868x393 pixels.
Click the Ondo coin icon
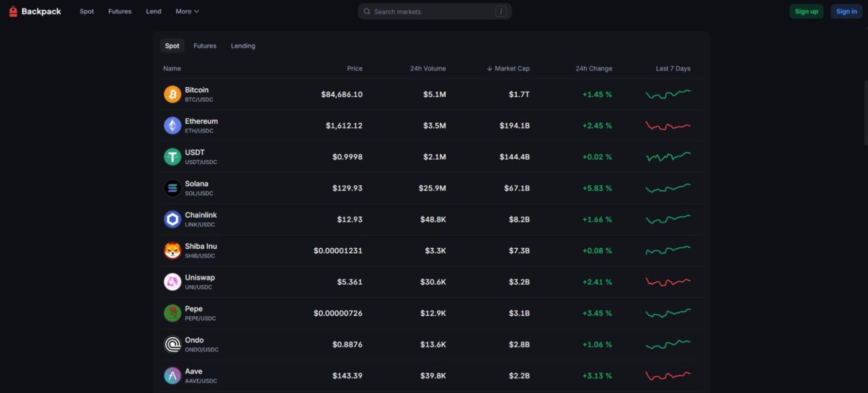pos(172,344)
